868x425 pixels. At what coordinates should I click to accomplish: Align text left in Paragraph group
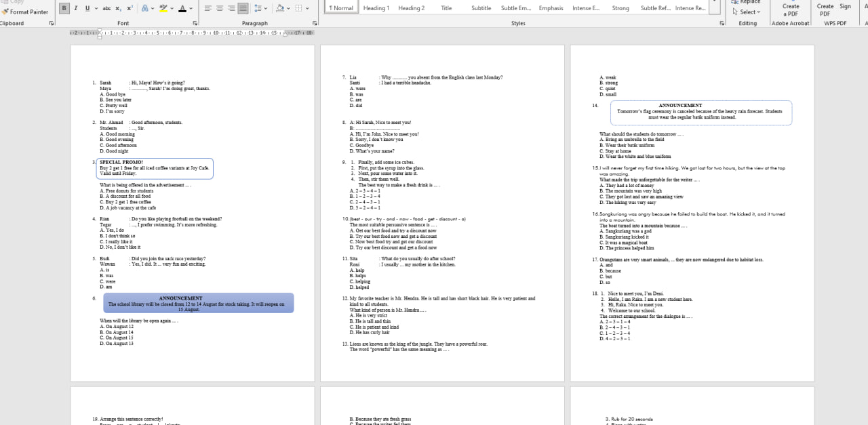pyautogui.click(x=208, y=8)
